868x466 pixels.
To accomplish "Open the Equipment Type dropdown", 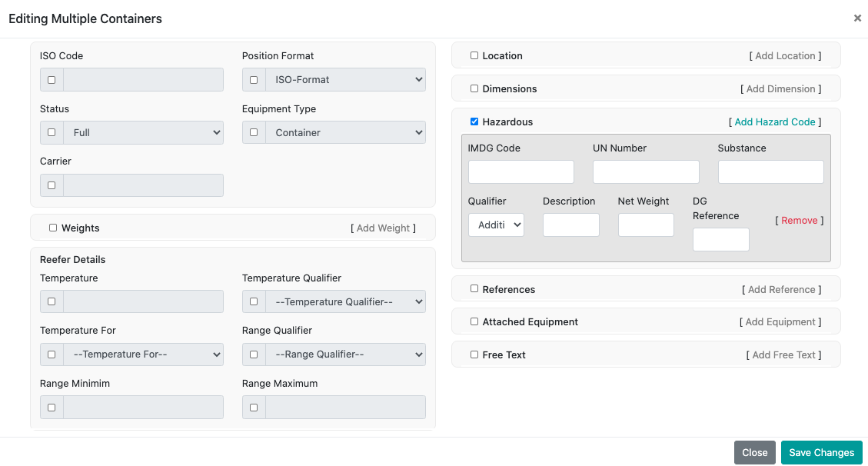I will coord(345,132).
